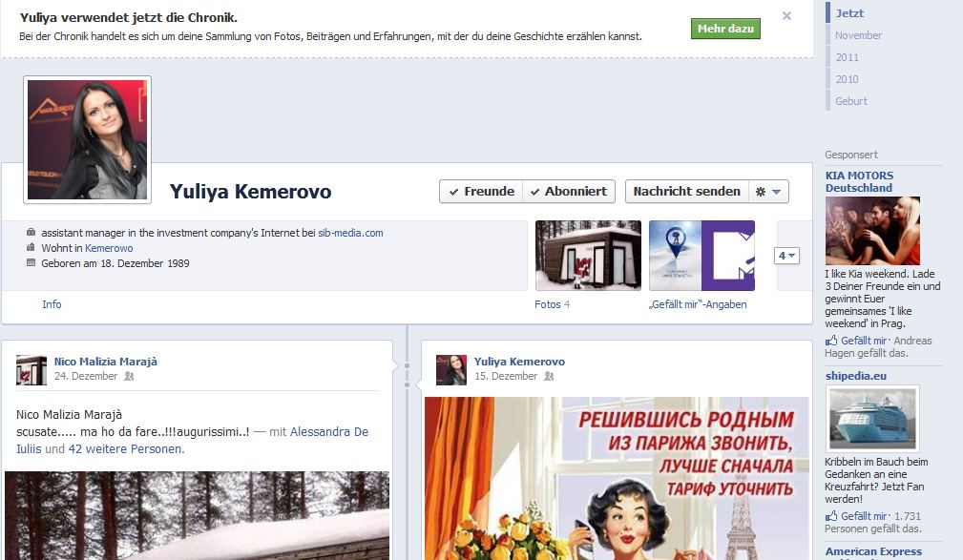963x560 pixels.
Task: Toggle the Abonniert subscription button
Action: pyautogui.click(x=569, y=191)
